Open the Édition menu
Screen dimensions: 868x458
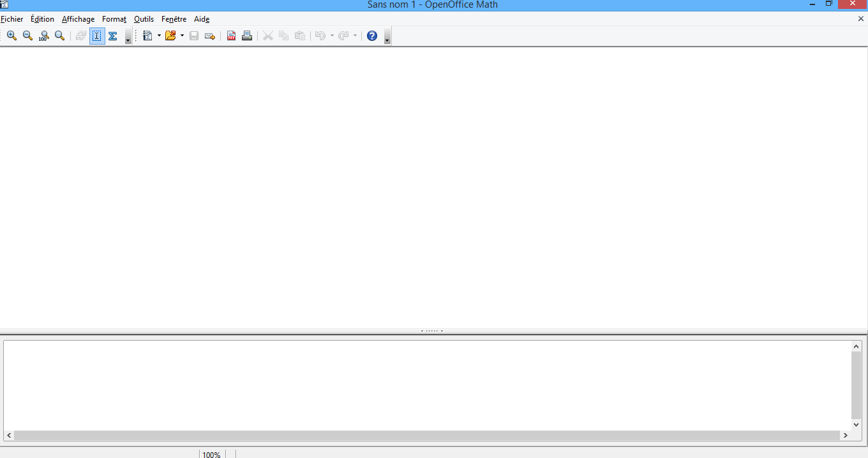click(42, 19)
